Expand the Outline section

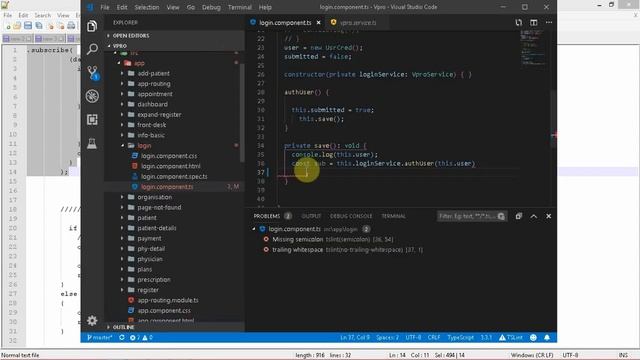pyautogui.click(x=174, y=327)
